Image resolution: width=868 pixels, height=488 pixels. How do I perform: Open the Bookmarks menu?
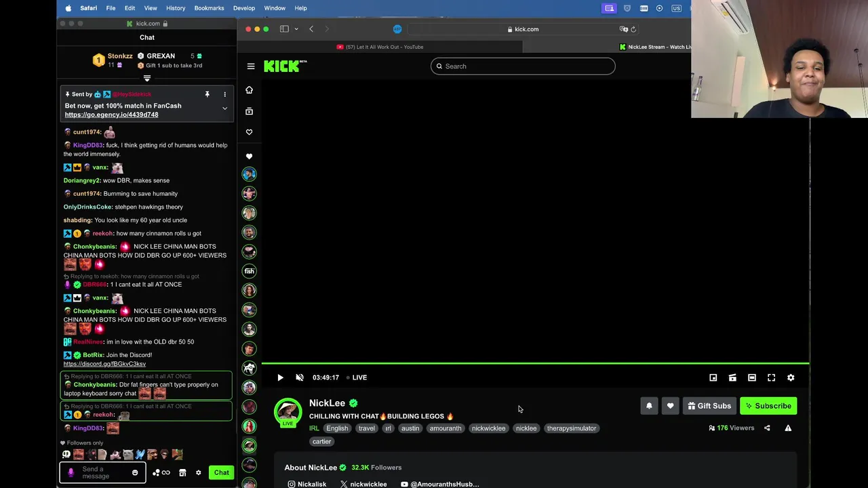pyautogui.click(x=209, y=8)
